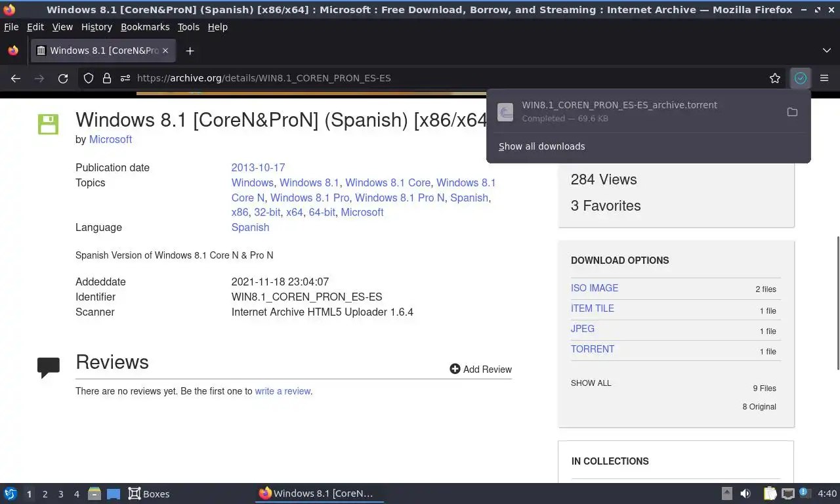This screenshot has height=504, width=840.
Task: Click the clipboard tray icon
Action: click(x=770, y=493)
